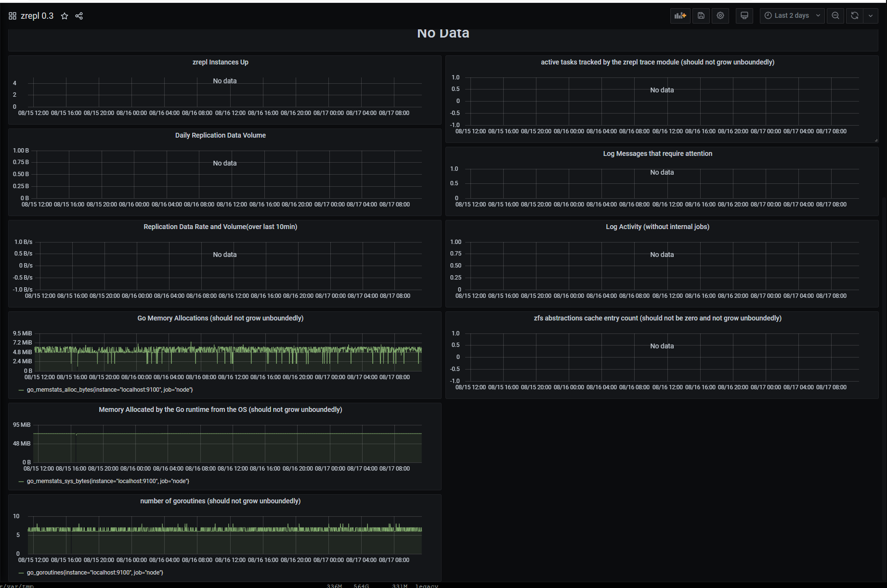Refresh the dashboard data
887x588 pixels.
(854, 15)
